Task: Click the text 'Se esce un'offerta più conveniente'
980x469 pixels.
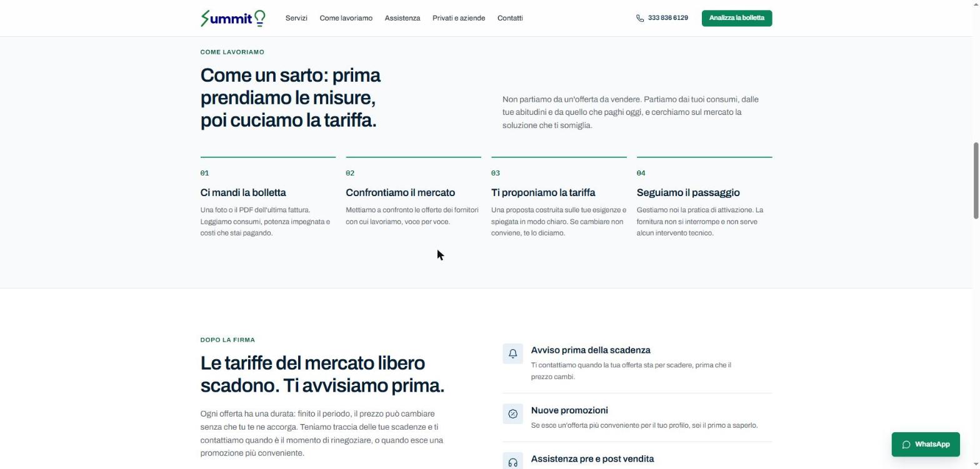Action: pyautogui.click(x=644, y=425)
